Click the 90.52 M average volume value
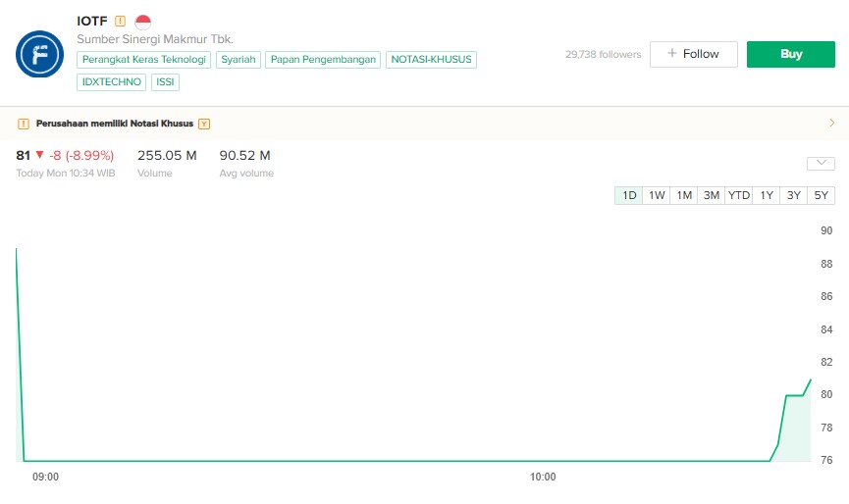The height and width of the screenshot is (504, 849). [x=244, y=156]
